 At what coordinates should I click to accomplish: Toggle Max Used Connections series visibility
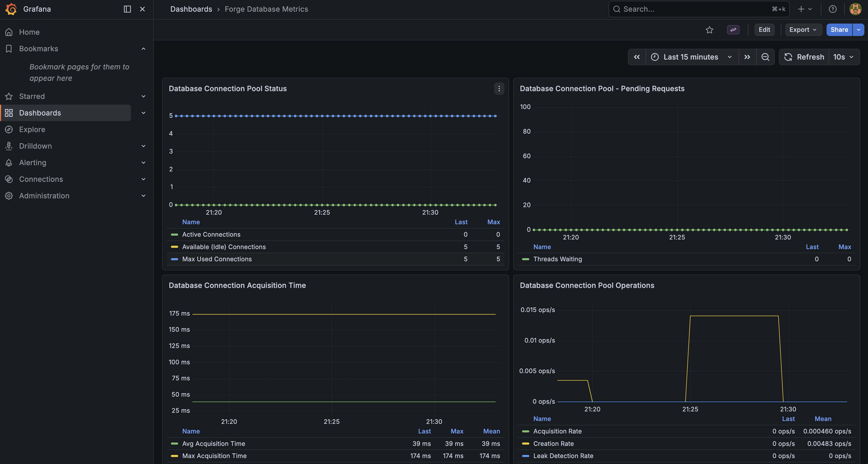coord(217,259)
